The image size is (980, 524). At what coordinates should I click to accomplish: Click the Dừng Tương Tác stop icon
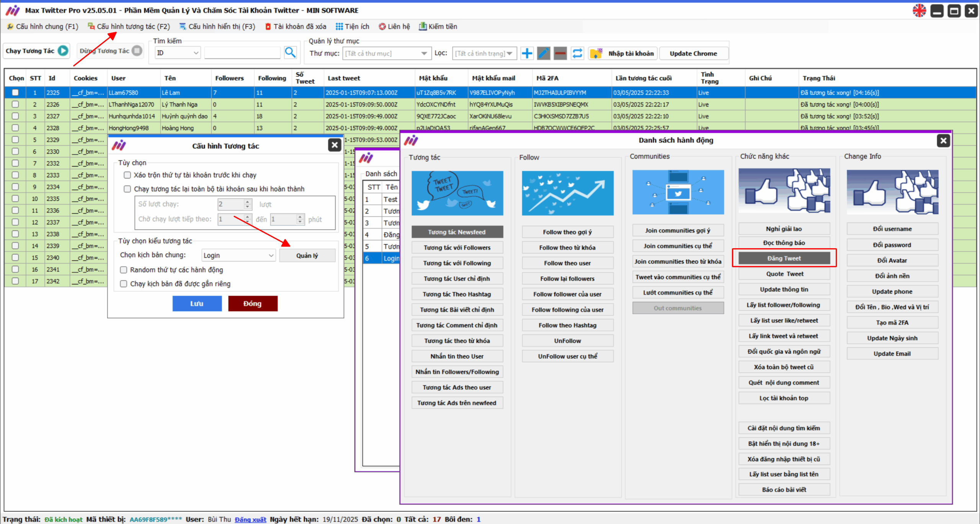click(137, 50)
